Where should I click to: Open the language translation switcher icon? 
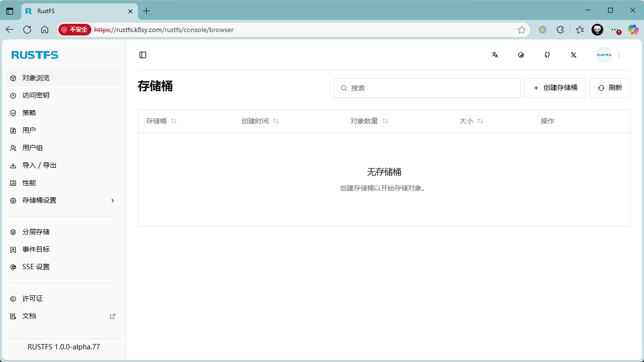(495, 55)
